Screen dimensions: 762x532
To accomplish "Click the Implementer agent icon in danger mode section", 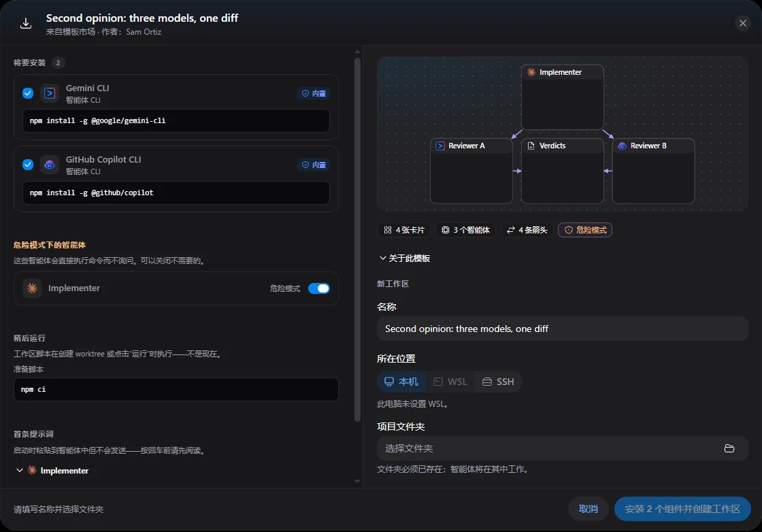I will 32,288.
